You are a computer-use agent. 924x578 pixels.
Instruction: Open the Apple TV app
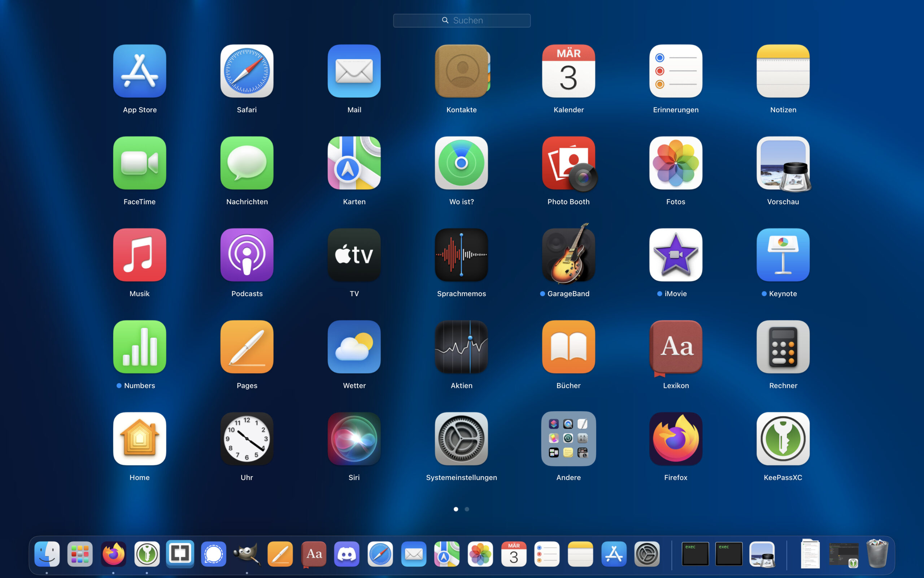coord(354,255)
